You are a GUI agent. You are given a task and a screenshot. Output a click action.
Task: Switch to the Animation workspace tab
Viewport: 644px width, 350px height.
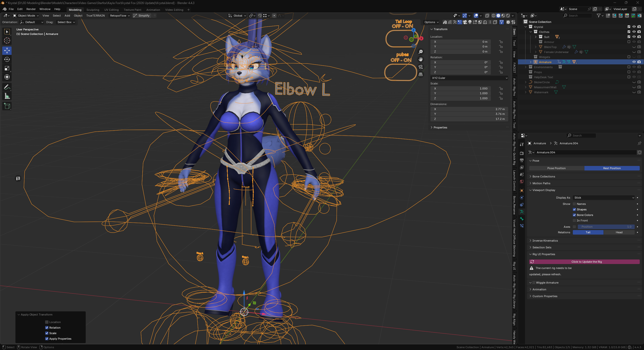point(153,10)
